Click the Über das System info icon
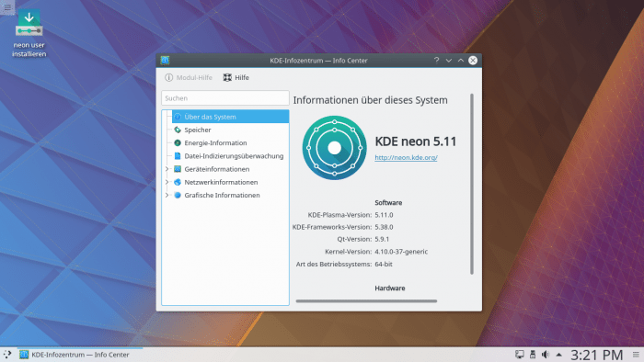Image resolution: width=644 pixels, height=362 pixels. point(178,117)
